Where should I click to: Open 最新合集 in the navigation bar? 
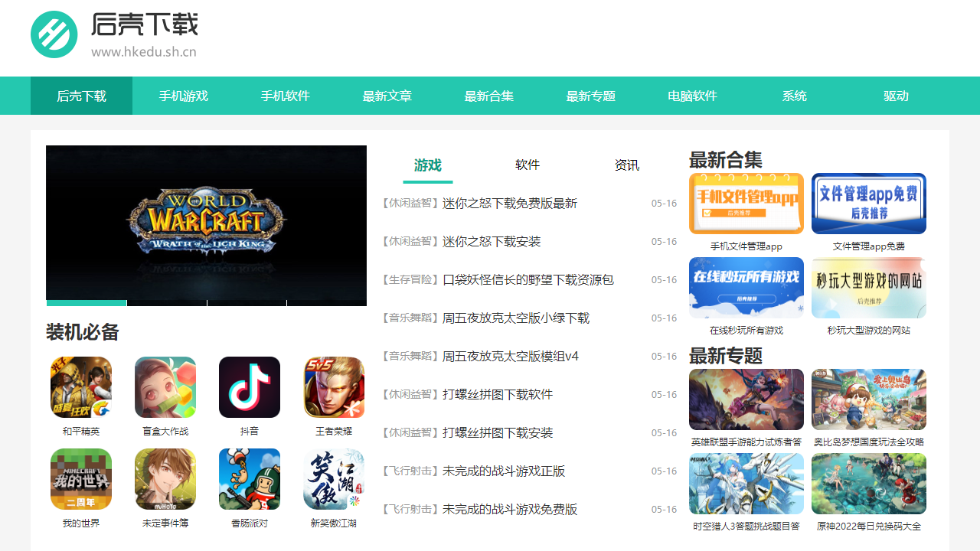pos(488,96)
